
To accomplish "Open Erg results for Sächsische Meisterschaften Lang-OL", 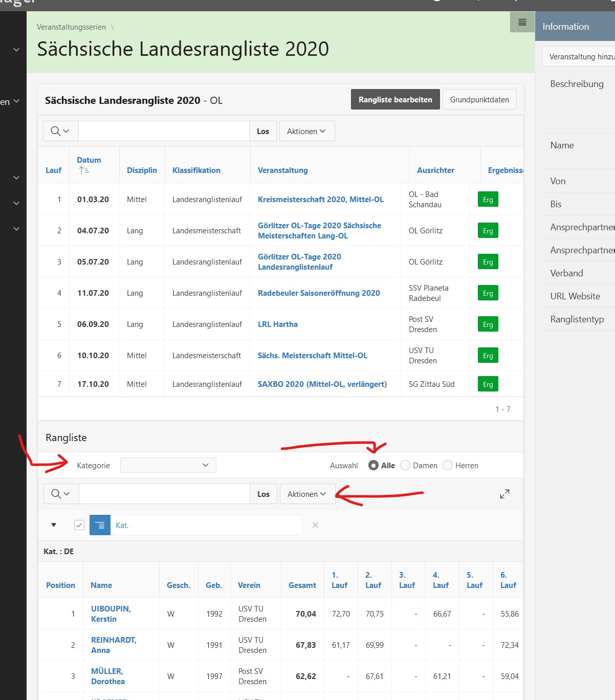I will (488, 231).
